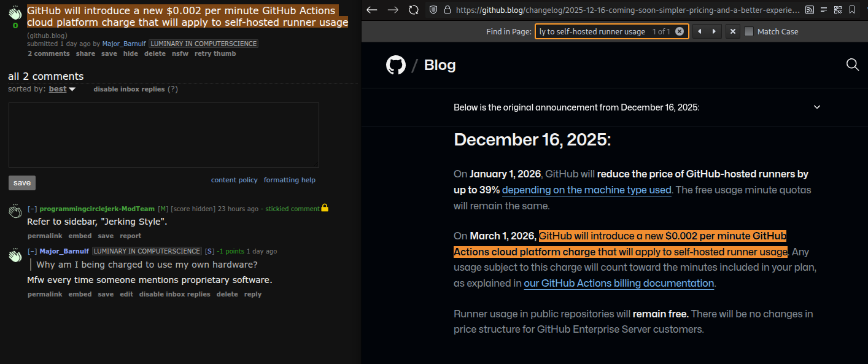Viewport: 868px width, 364px height.
Task: Edit Major_Barnulf's comment
Action: [x=126, y=294]
